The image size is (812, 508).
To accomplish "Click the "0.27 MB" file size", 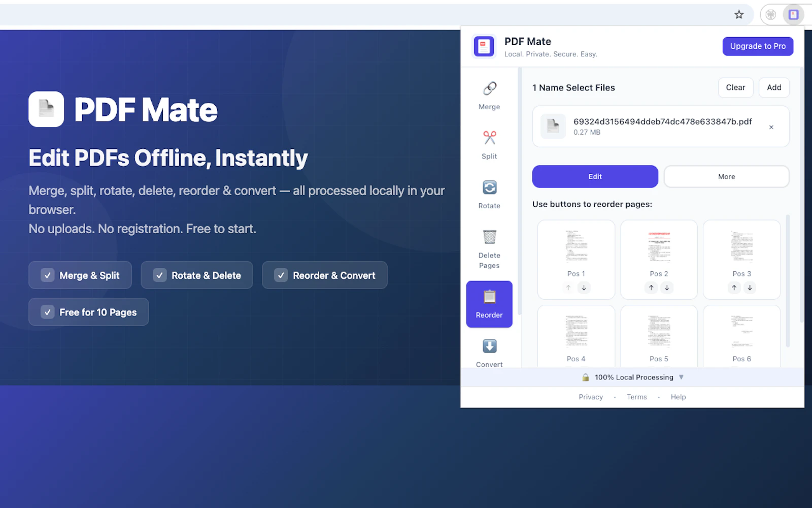I will (587, 132).
